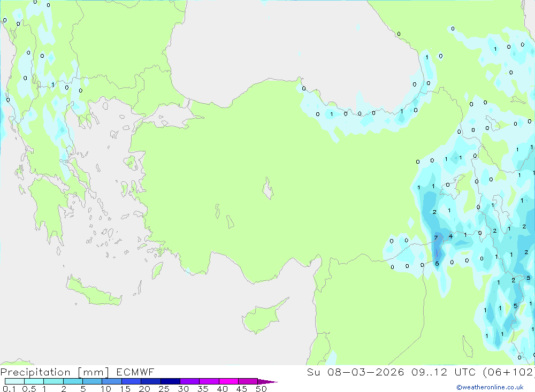
Task: Click the 'Precipitation [mm] ECMWF' title text
Action: coord(78,372)
